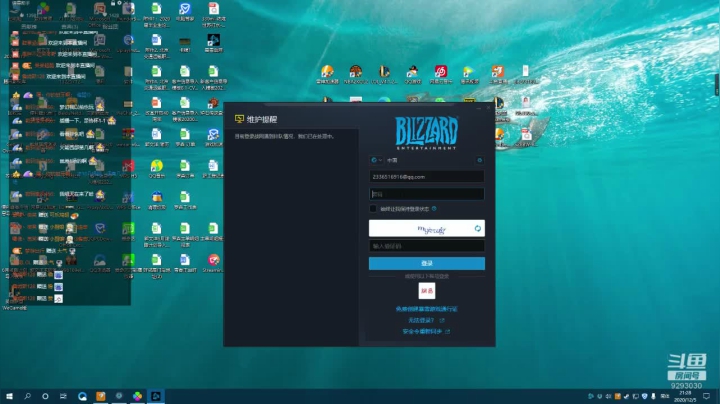Select the QQ游戏 penguin desktop shortcut
This screenshot has height=404, width=720.
pos(412,74)
